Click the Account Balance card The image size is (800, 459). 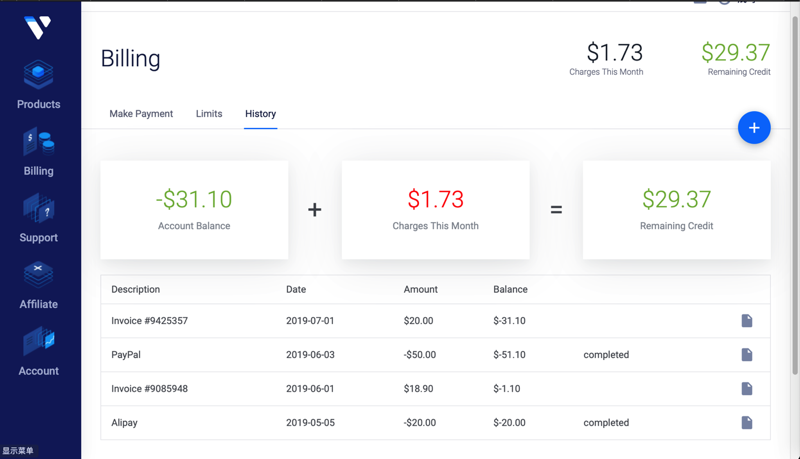[194, 210]
